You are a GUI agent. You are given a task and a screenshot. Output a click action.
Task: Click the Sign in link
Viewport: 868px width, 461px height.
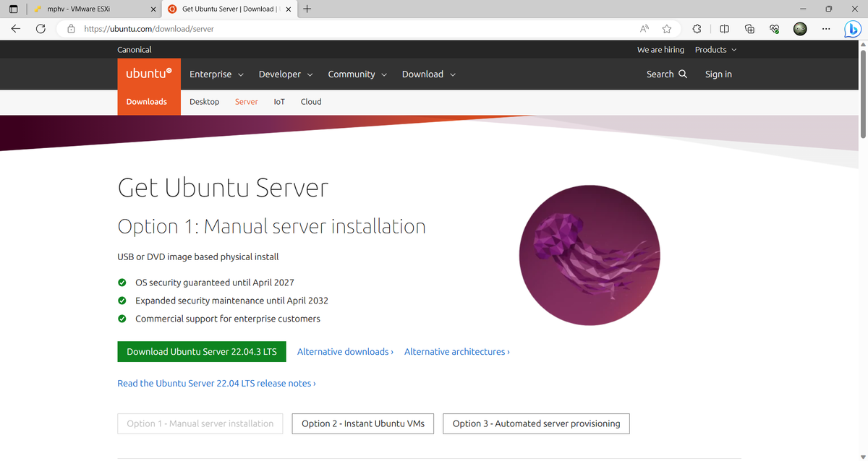coord(718,74)
